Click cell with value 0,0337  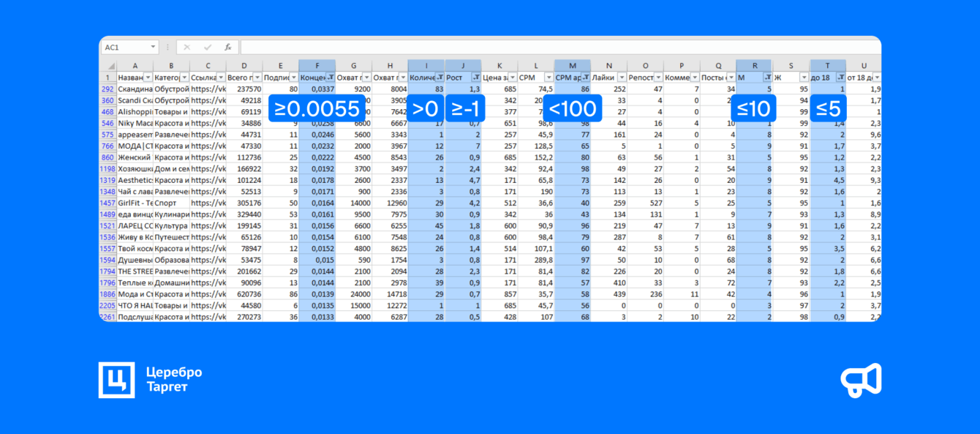click(x=317, y=89)
